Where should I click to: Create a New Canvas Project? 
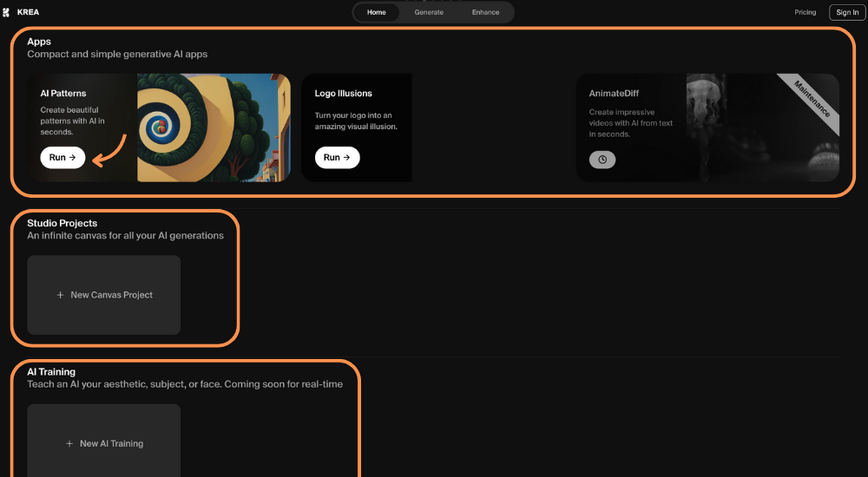pos(103,295)
